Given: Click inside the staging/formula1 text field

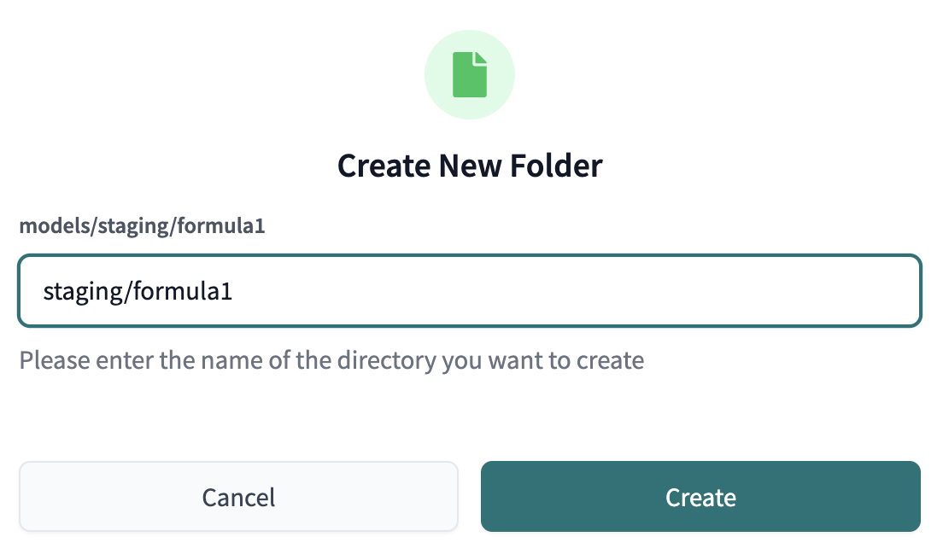Looking at the screenshot, I should point(470,290).
